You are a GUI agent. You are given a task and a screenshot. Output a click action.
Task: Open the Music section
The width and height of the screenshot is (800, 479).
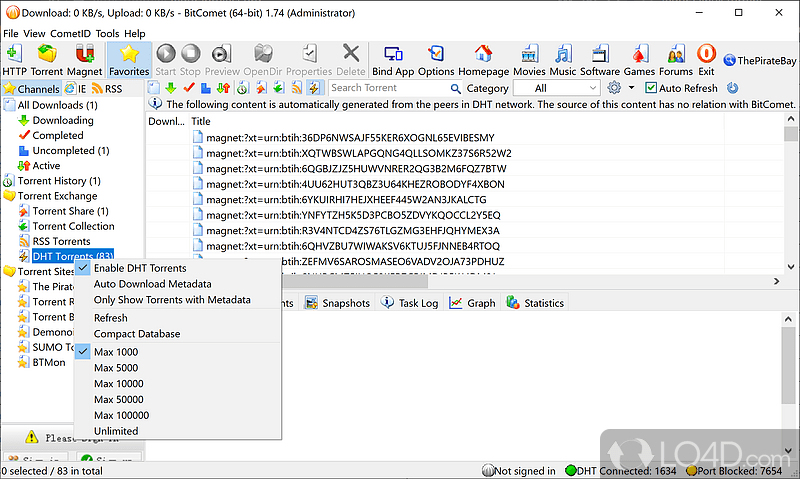click(x=563, y=60)
